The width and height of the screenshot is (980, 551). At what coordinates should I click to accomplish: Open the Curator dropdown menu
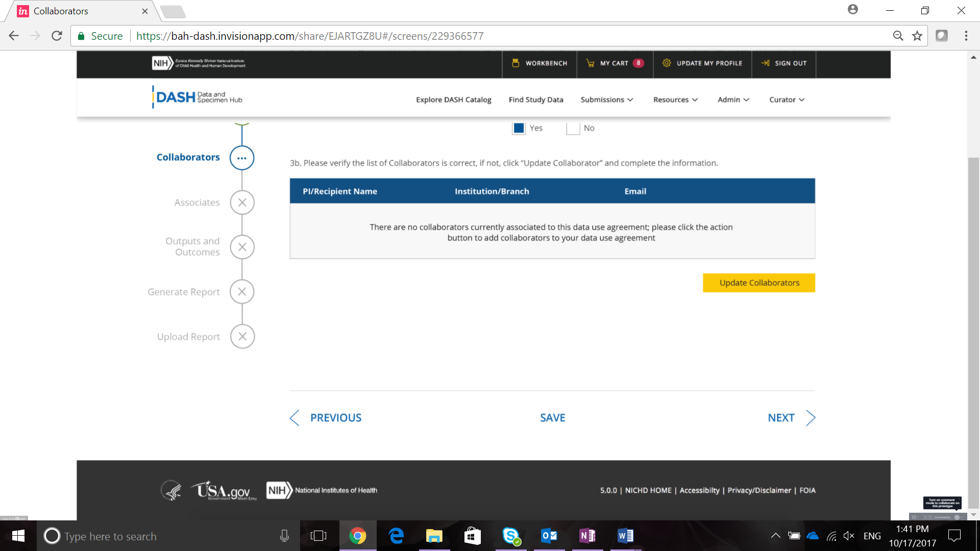coord(787,100)
